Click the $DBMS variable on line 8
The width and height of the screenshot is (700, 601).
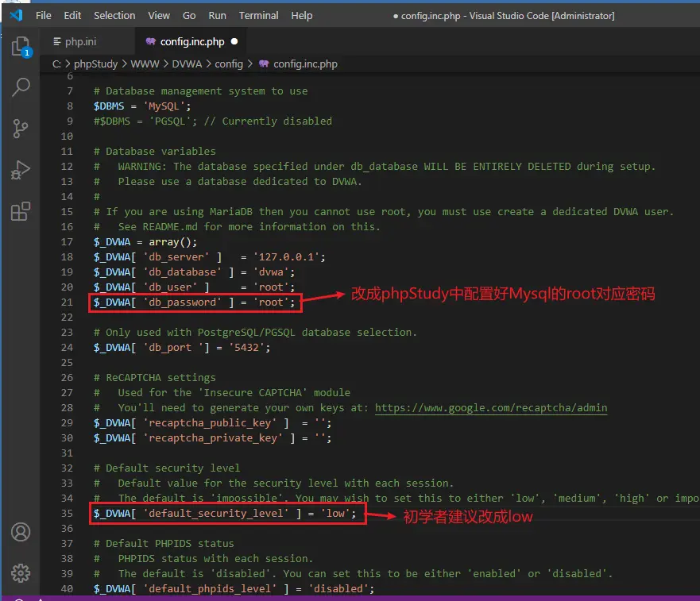109,106
